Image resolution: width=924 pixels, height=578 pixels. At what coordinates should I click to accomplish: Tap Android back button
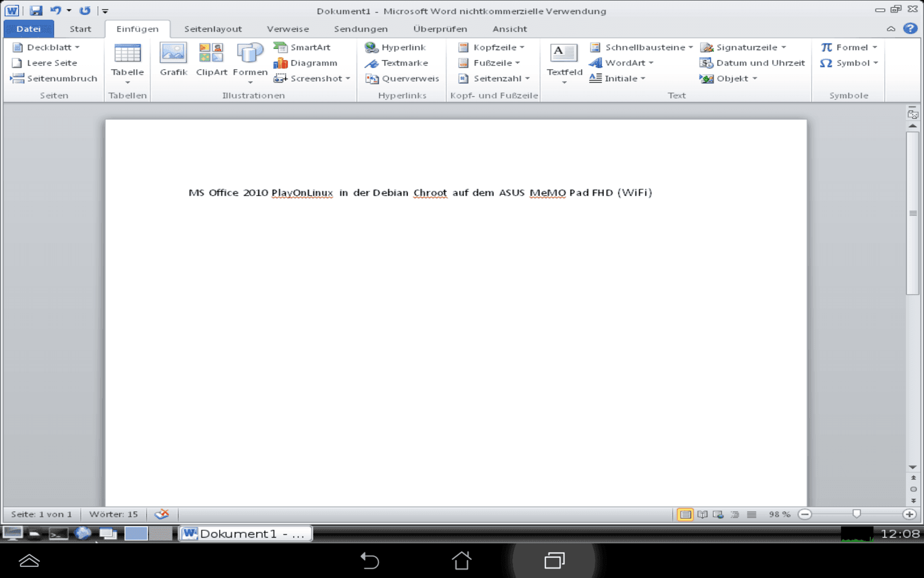(x=369, y=560)
